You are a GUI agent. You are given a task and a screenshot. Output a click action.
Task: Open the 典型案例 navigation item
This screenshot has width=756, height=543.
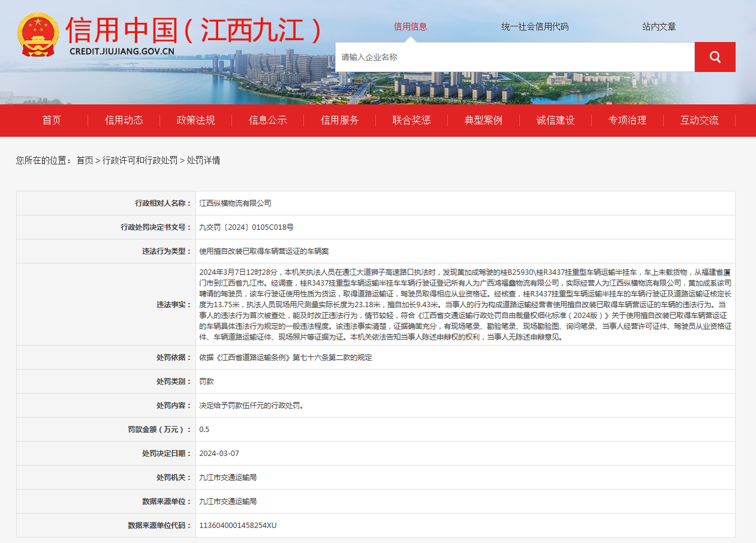point(483,120)
